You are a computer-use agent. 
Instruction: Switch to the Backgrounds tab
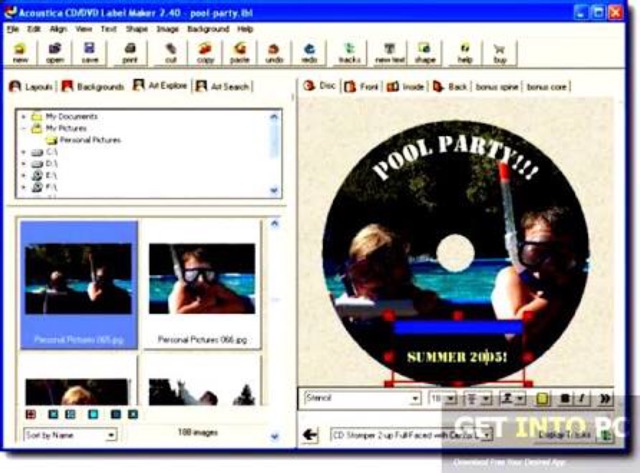[x=93, y=87]
